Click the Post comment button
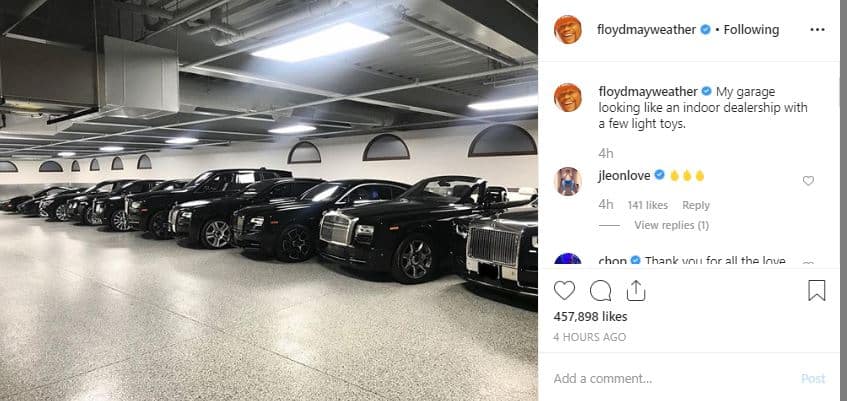This screenshot has width=847, height=401. 813,379
